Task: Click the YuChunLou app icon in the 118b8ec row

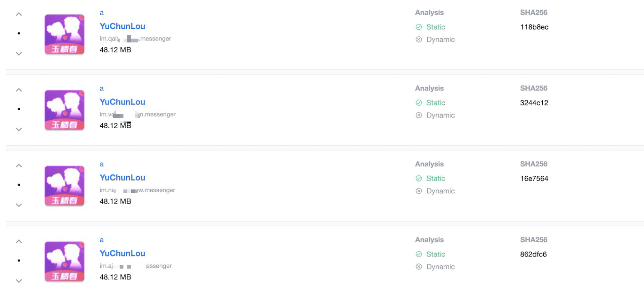Action: coord(65,34)
